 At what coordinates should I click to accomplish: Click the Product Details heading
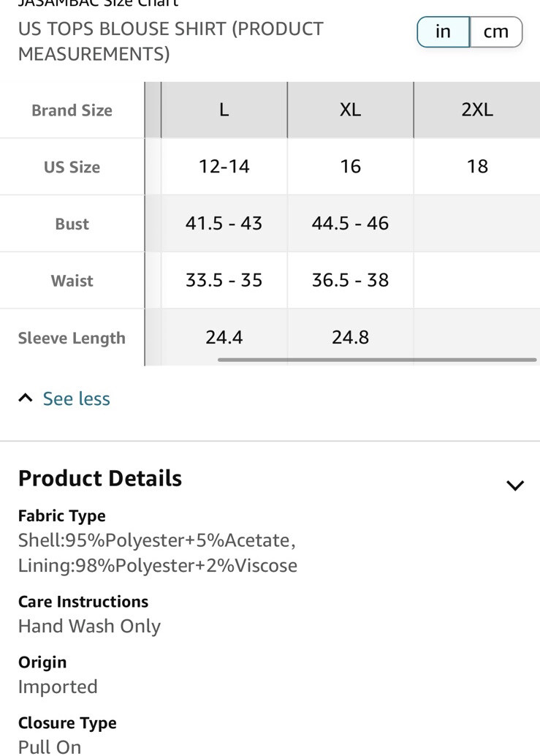tap(100, 478)
